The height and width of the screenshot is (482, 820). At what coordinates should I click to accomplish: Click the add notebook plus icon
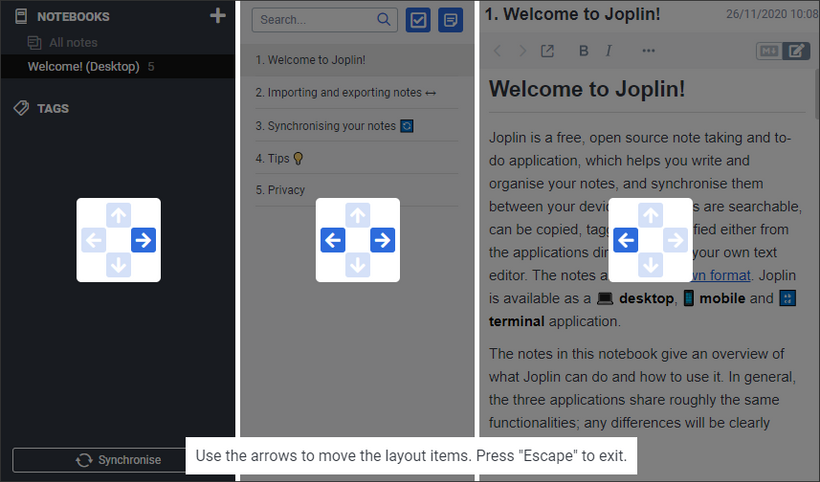click(x=218, y=16)
